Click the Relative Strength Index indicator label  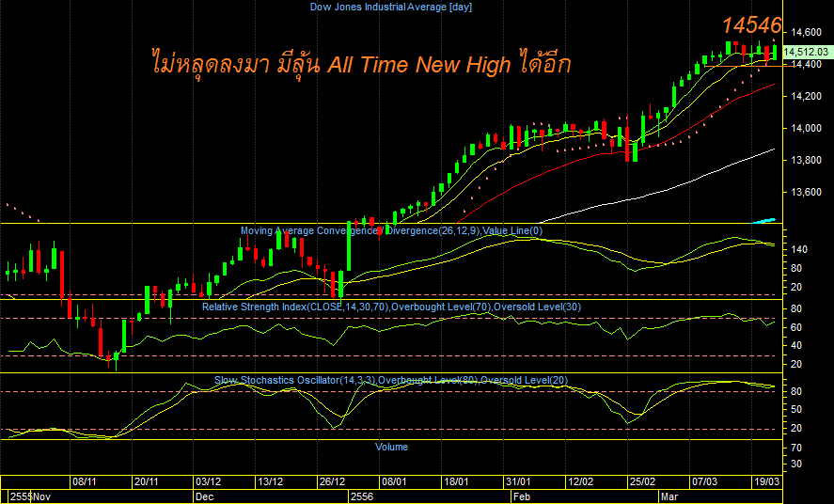[391, 307]
